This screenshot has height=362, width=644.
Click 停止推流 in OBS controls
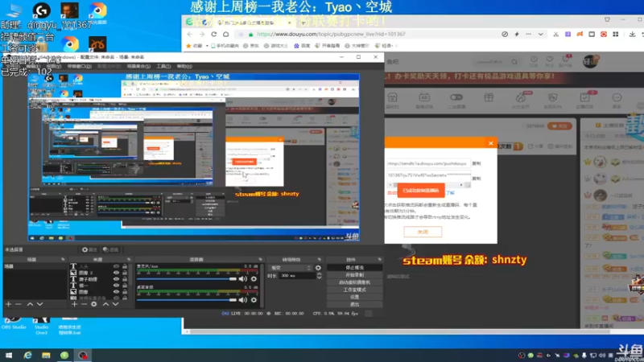point(354,268)
